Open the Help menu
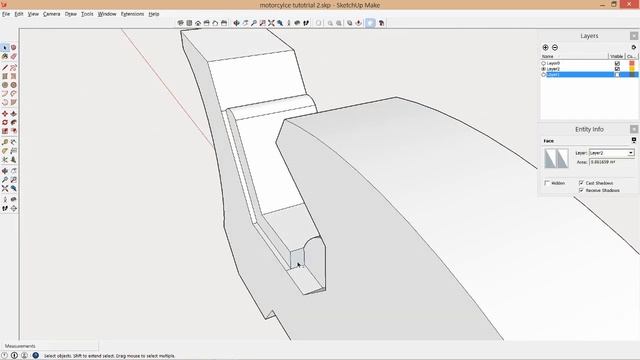This screenshot has height=360, width=640. pyautogui.click(x=154, y=14)
